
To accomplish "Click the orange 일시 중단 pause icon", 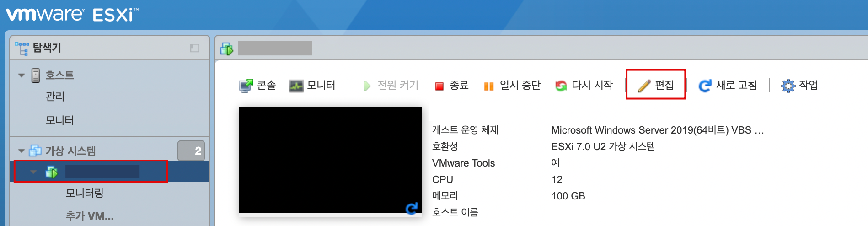I will coord(489,86).
